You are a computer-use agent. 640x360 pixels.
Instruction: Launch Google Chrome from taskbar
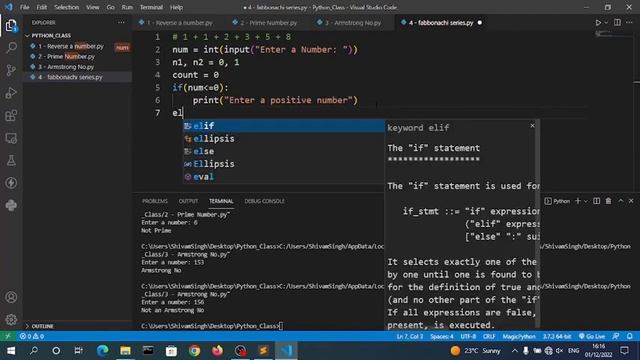pos(195,351)
